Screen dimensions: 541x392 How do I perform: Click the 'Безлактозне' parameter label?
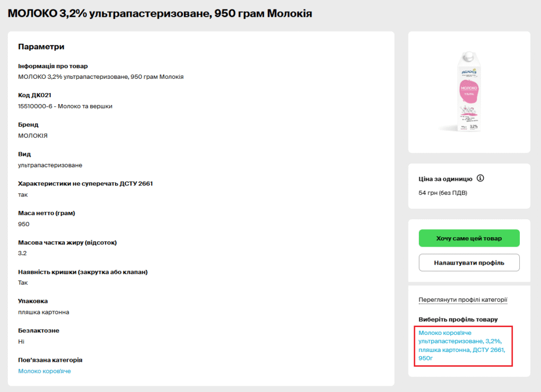pyautogui.click(x=39, y=331)
